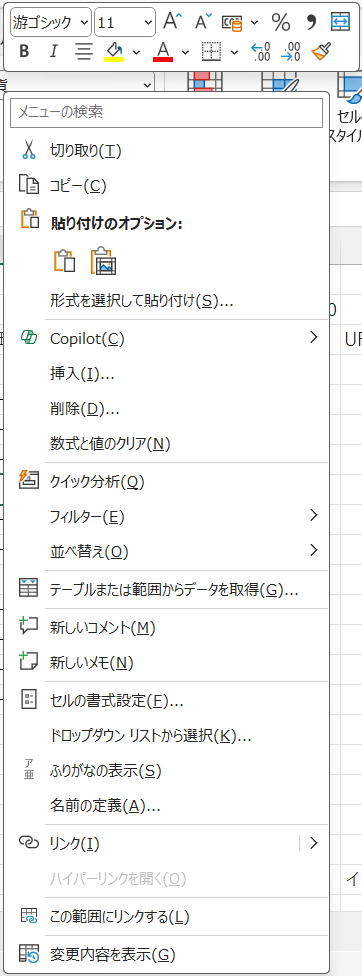This screenshot has width=362, height=976.
Task: Open accounting number format dropdown arrow
Action: pos(254,23)
